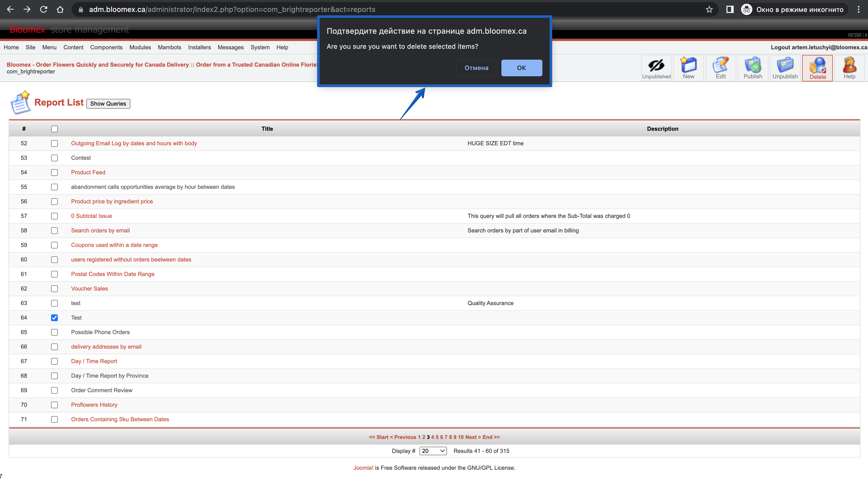
Task: Cancel the dialog with Отмена
Action: coord(476,68)
